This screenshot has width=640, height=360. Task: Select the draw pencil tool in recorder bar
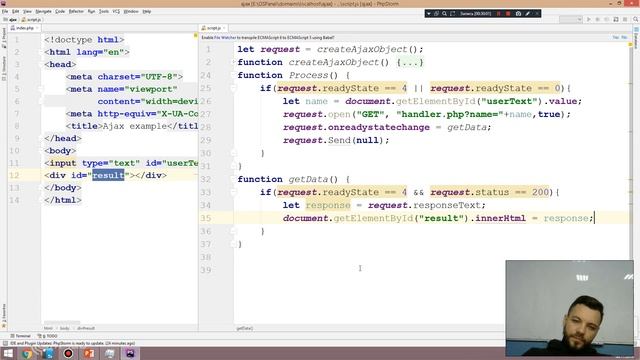coord(528,13)
